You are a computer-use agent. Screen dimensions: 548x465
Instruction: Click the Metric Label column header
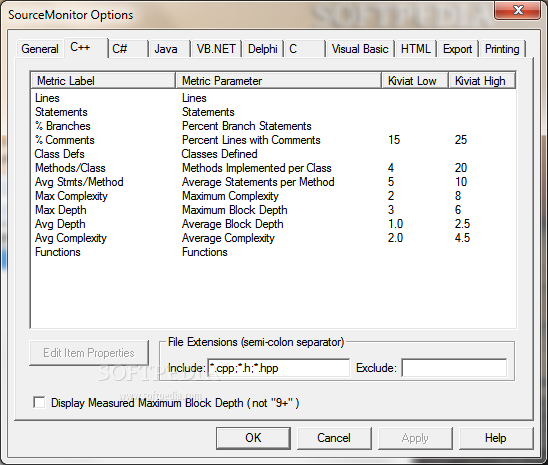103,81
